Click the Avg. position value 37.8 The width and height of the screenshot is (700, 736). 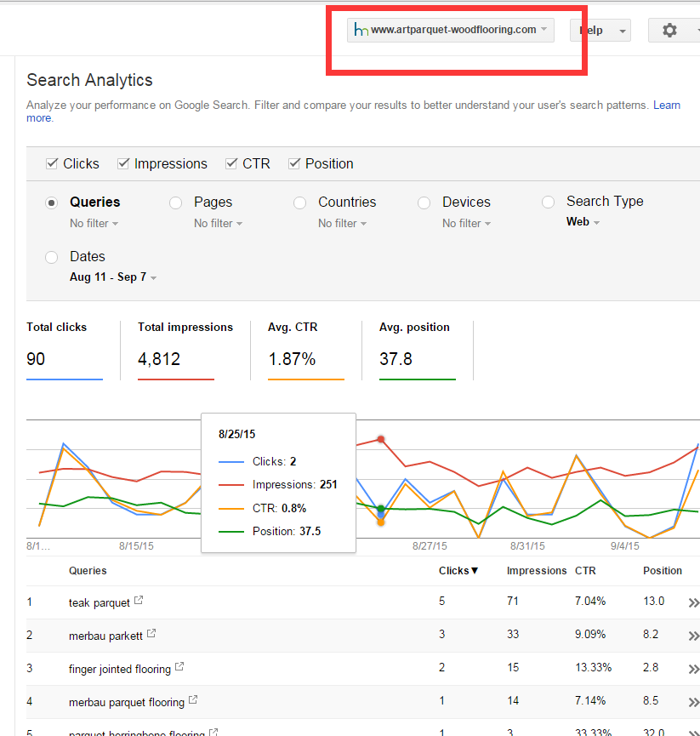pyautogui.click(x=396, y=359)
